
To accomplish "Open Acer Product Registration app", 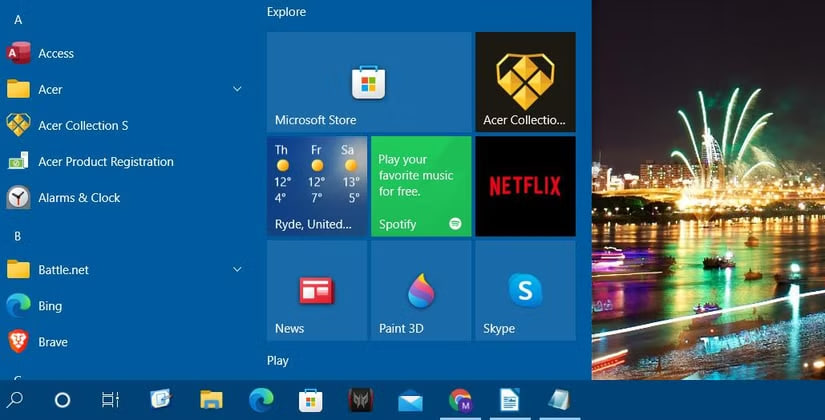I will [126, 162].
